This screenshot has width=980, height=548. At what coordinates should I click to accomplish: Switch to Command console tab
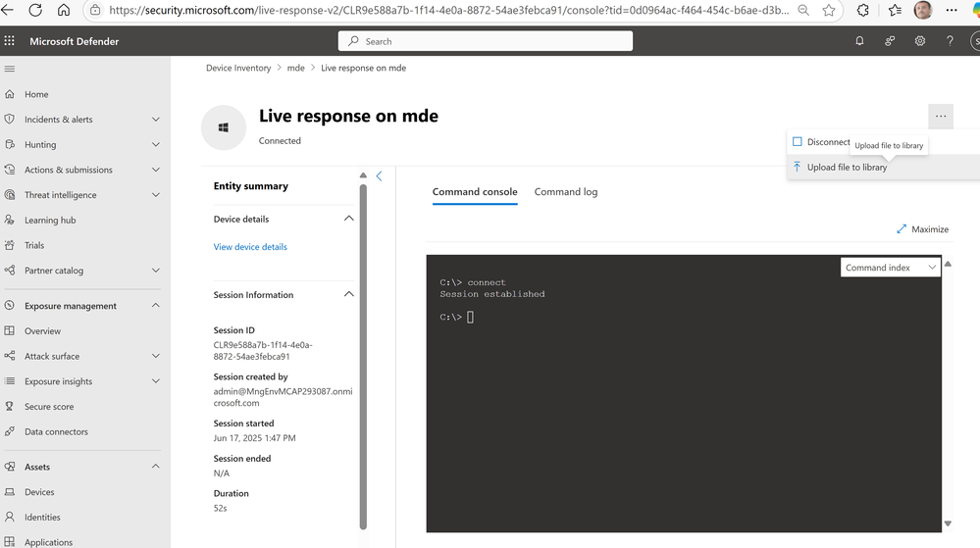[x=475, y=192]
